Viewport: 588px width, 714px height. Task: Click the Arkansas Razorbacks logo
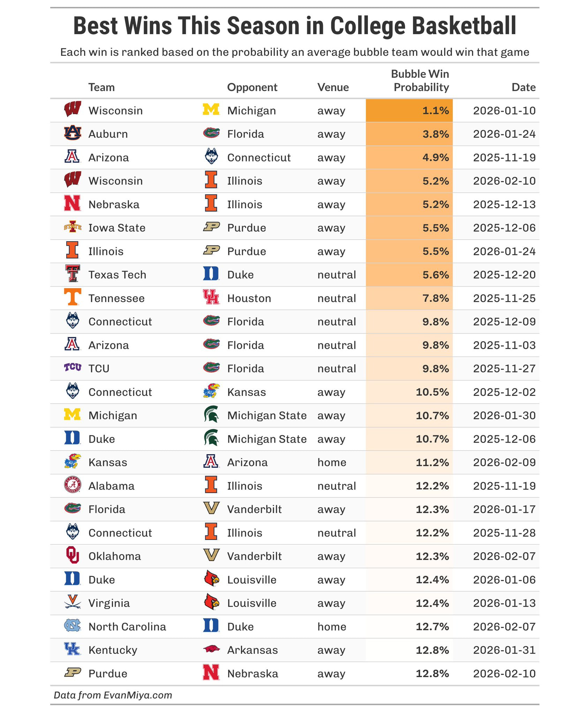pos(211,649)
